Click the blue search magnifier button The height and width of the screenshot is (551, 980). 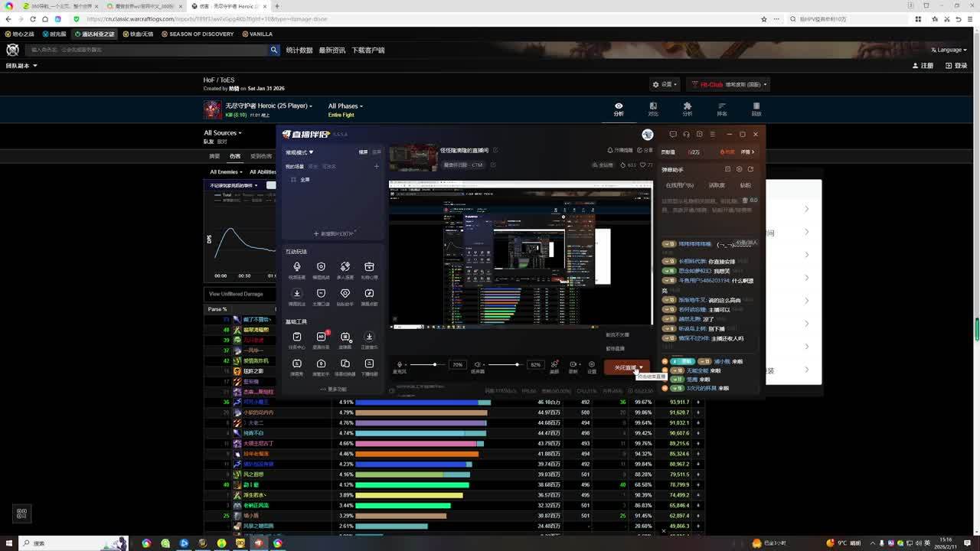pos(273,50)
